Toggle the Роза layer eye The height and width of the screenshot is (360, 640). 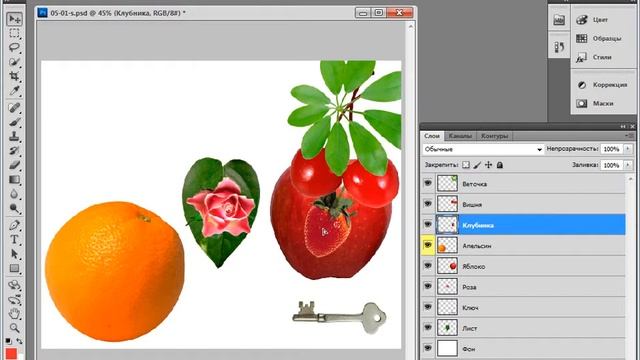coord(428,286)
